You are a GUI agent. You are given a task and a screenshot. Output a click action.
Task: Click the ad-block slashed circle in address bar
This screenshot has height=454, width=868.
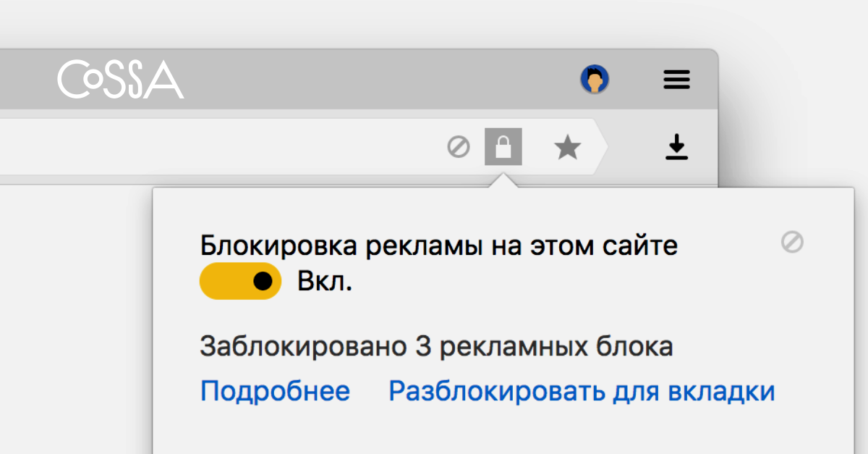(x=459, y=148)
